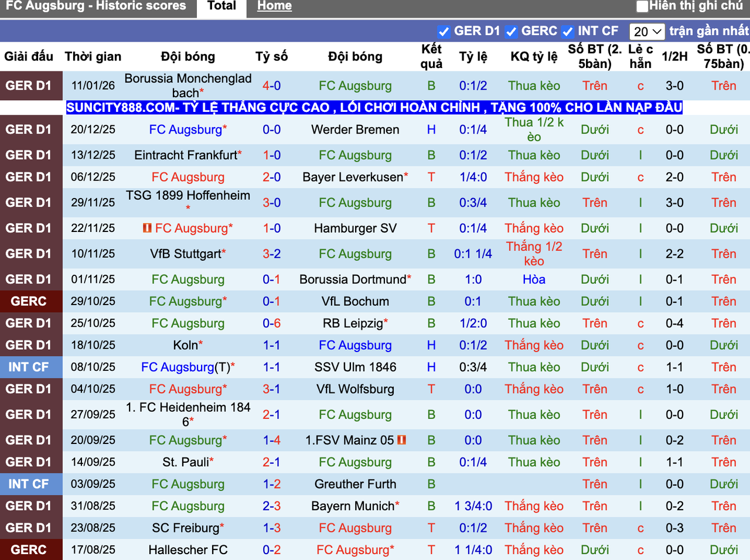Toggle the GER D1 filter checkbox

(444, 32)
